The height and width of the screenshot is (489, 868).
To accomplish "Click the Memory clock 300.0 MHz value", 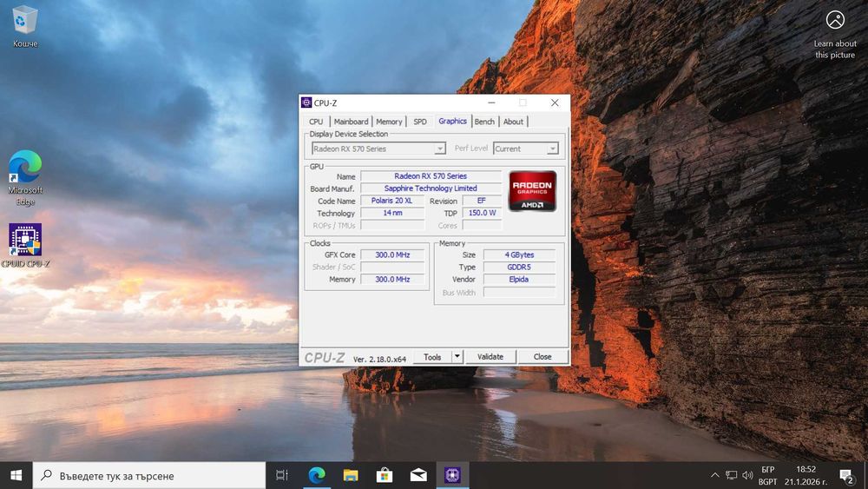I will pos(392,279).
